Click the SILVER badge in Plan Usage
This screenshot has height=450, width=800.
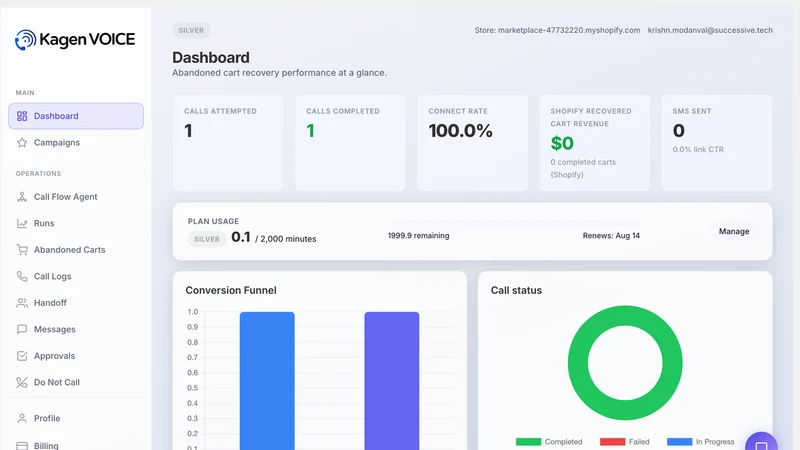[x=207, y=239]
